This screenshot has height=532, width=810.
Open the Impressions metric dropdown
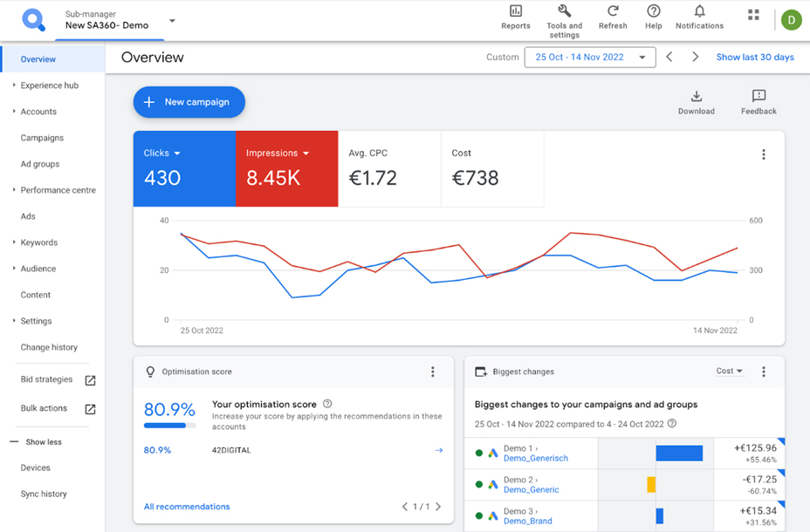[x=278, y=153]
